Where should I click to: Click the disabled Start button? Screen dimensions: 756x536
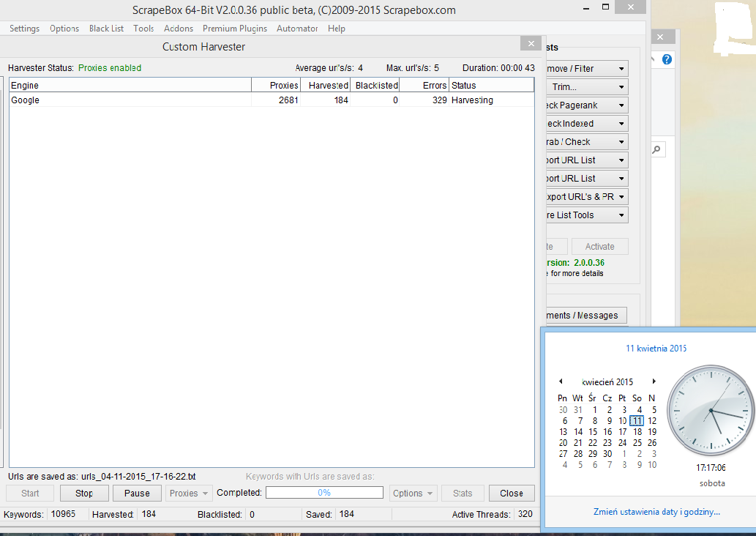click(30, 493)
